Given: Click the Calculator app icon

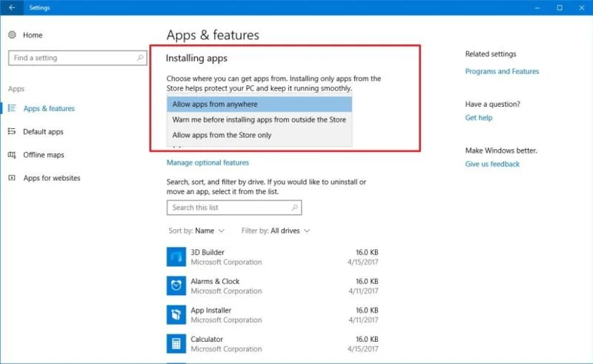Looking at the screenshot, I should (176, 343).
